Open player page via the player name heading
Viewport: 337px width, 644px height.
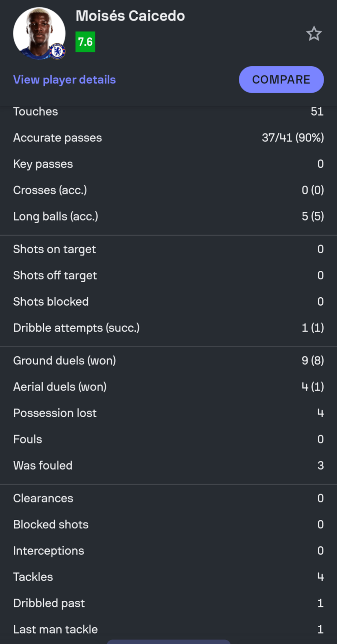point(130,16)
